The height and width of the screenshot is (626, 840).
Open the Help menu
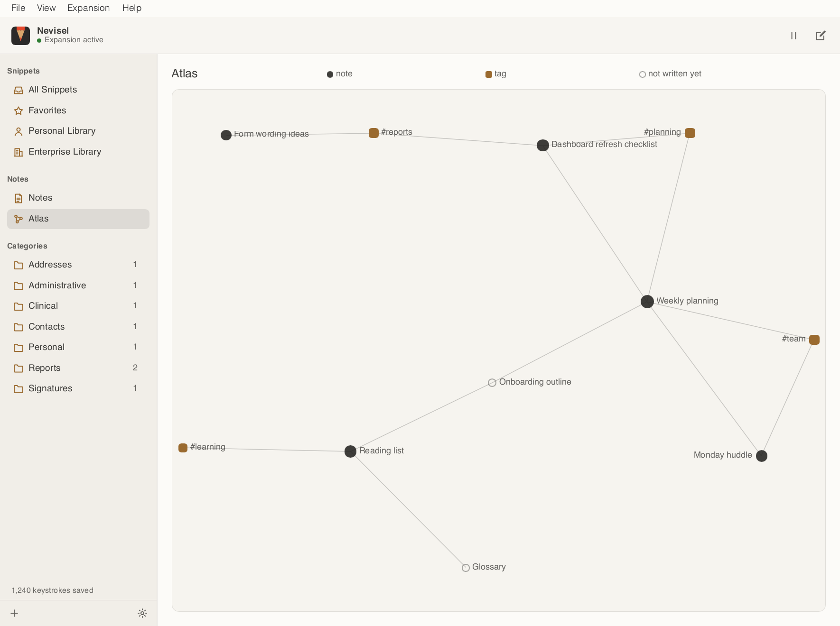131,8
